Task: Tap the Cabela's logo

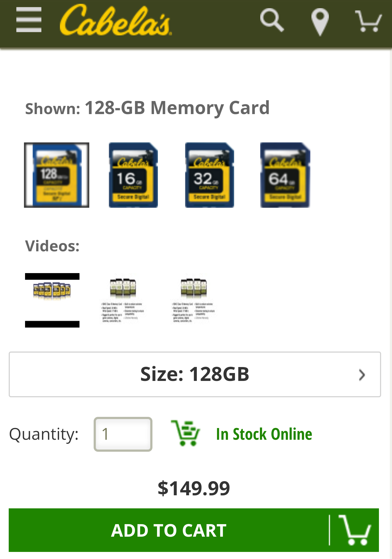Action: pyautogui.click(x=116, y=20)
